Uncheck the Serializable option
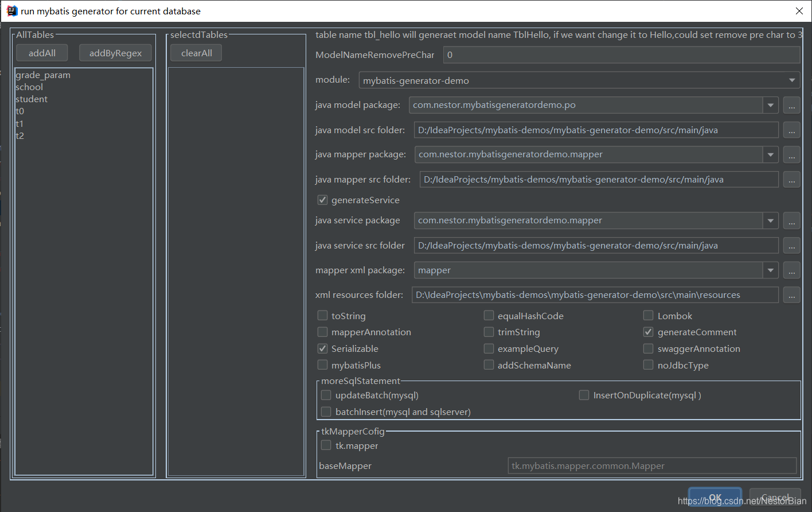 pyautogui.click(x=322, y=348)
